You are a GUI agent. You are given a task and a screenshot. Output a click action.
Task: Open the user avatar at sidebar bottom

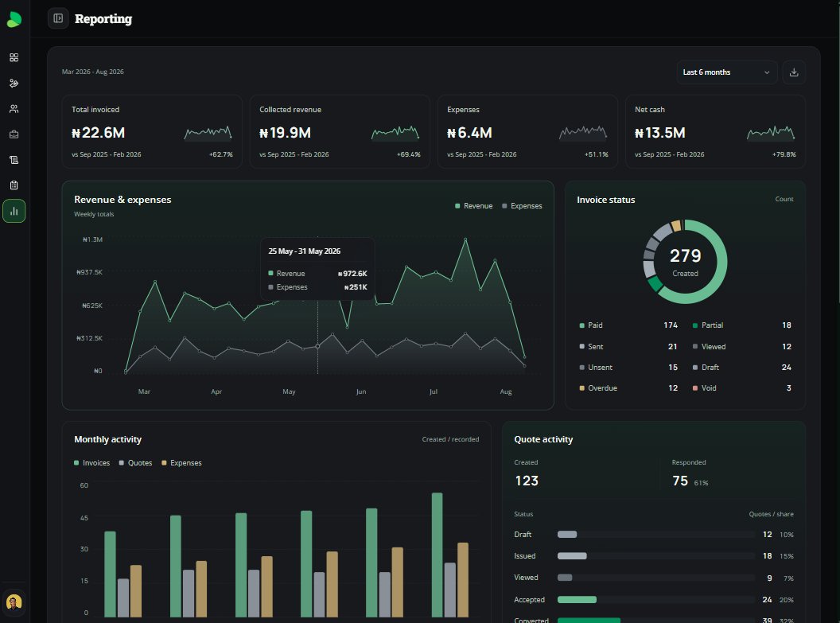coord(14,602)
